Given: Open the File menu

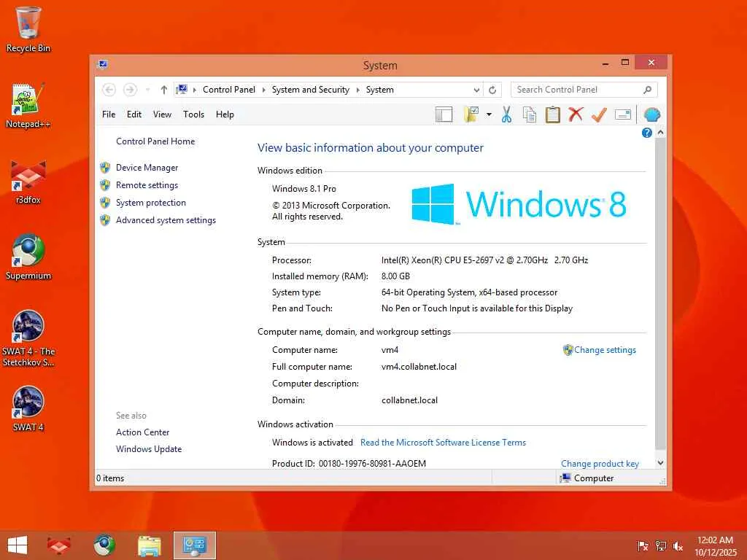Looking at the screenshot, I should click(x=109, y=114).
